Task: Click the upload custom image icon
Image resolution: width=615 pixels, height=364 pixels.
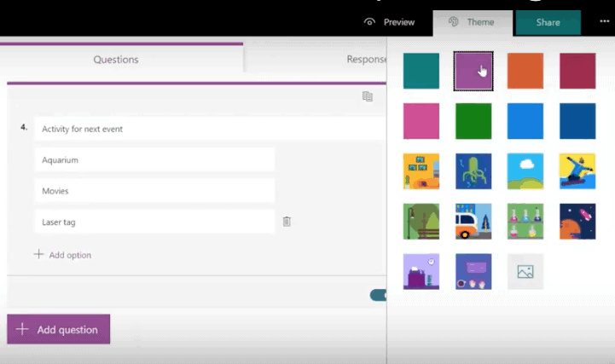Action: tap(525, 272)
